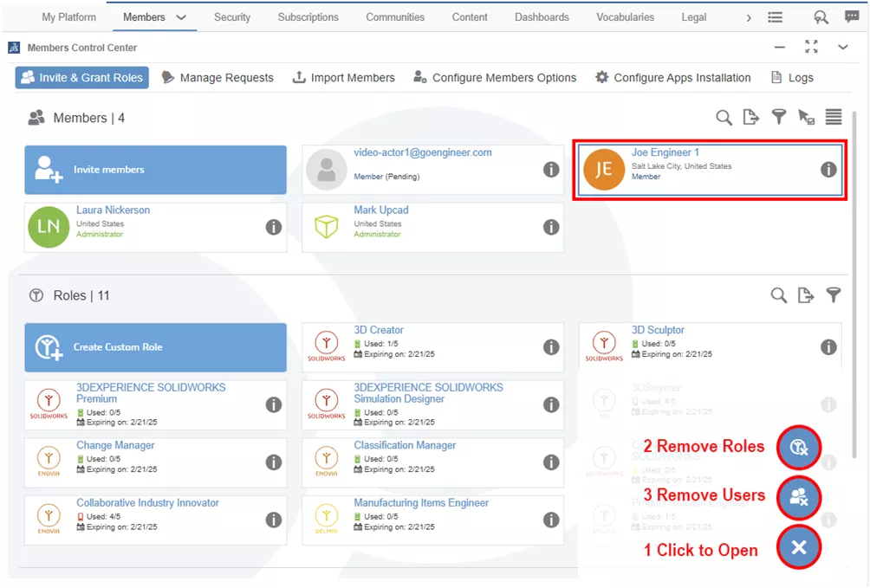Open the 3D Sculptor role
Viewport: 870px width, 588px height.
pos(658,330)
